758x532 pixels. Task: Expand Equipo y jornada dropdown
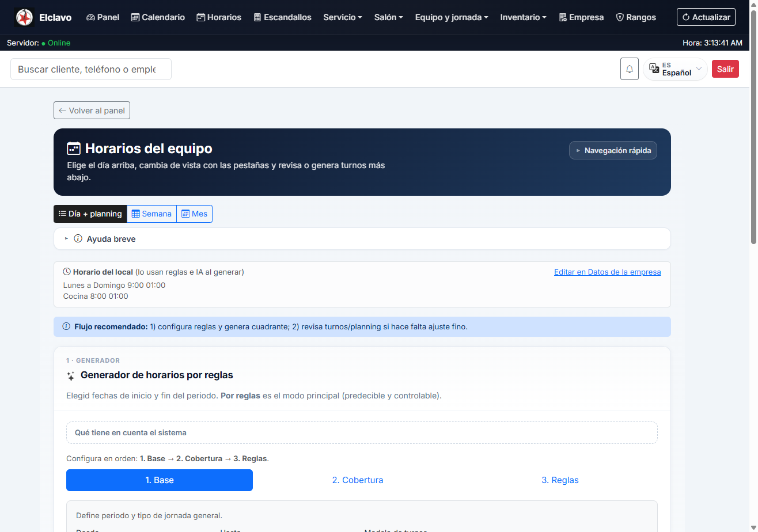(x=452, y=17)
